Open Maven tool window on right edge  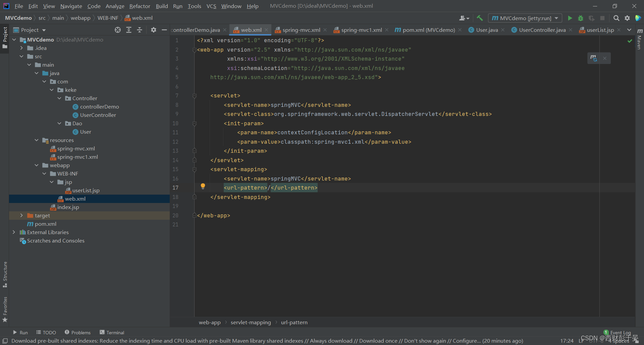tap(639, 39)
